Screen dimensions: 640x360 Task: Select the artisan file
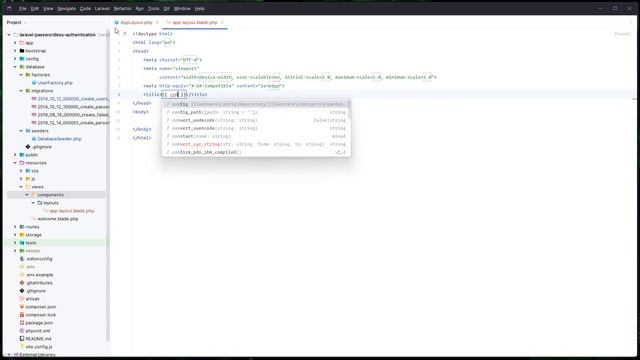pos(33,299)
